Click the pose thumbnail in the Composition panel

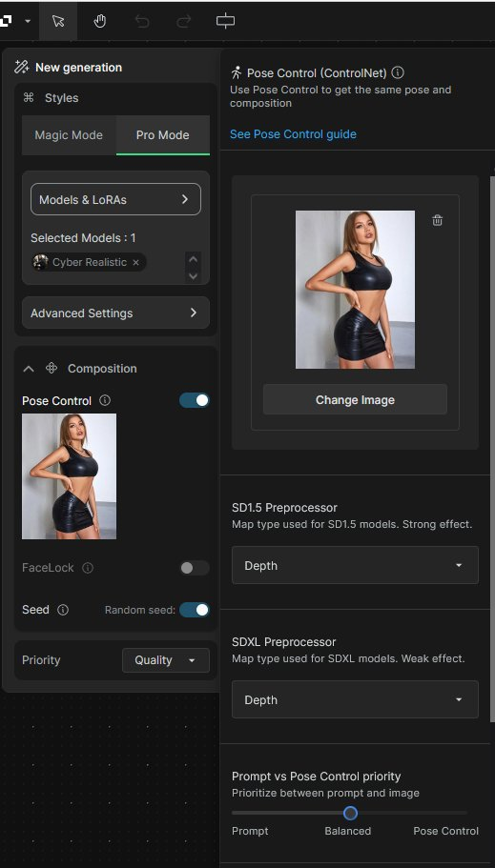coord(70,476)
